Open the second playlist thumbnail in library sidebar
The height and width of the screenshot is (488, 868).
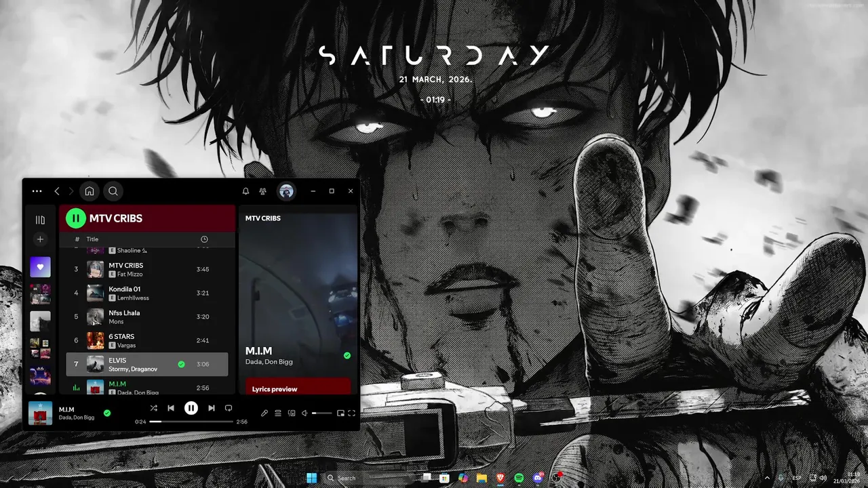[x=40, y=294]
